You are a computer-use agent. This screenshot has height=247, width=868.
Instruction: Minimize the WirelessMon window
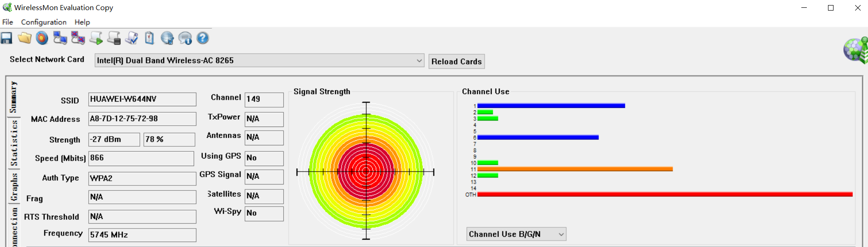(804, 8)
